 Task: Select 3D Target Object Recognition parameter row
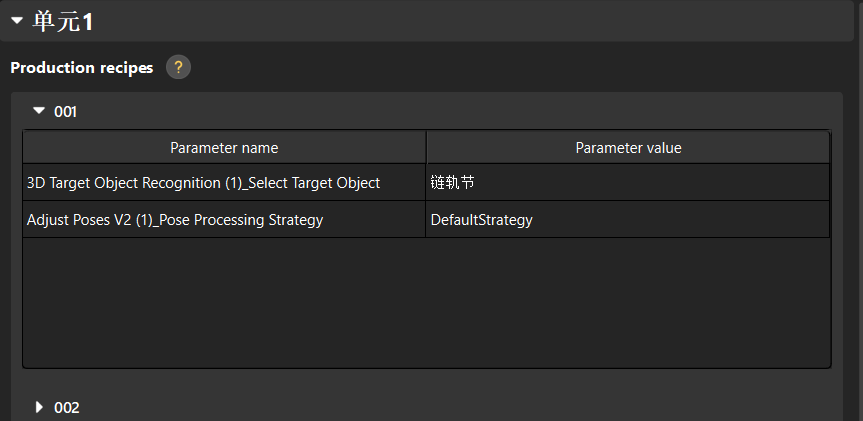(x=203, y=183)
